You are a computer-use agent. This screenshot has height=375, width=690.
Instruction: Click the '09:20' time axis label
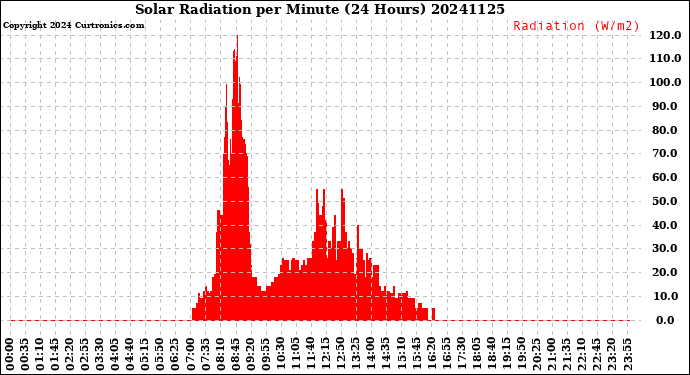[x=250, y=355]
